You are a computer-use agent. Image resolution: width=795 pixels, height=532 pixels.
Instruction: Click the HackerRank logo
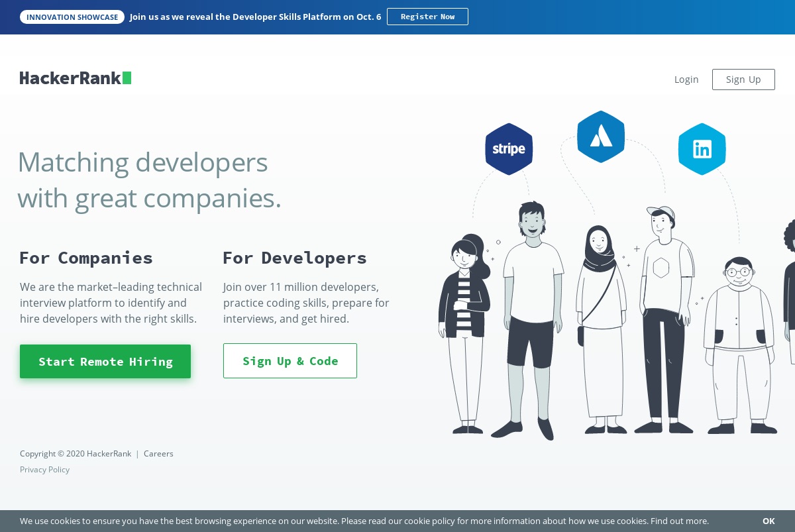point(76,78)
